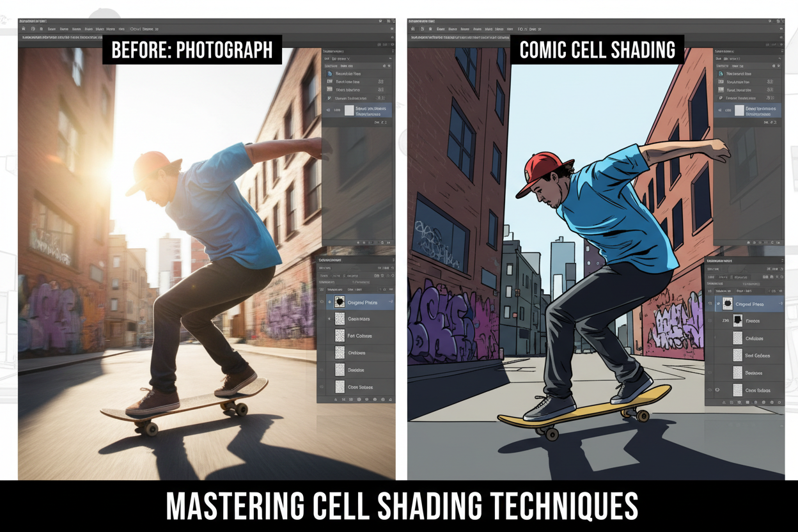Select the "Fat Colores" layer in the Before window
This screenshot has width=798, height=532.
click(x=360, y=336)
